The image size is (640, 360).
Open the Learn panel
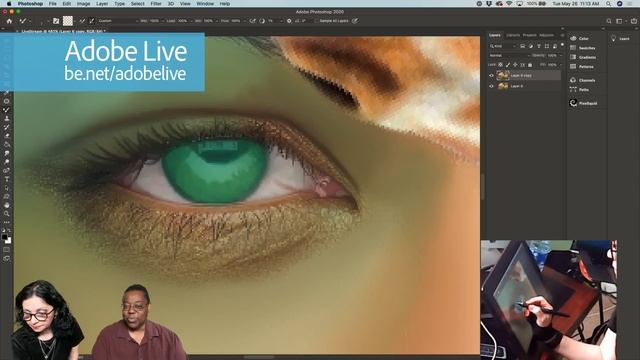[620, 38]
